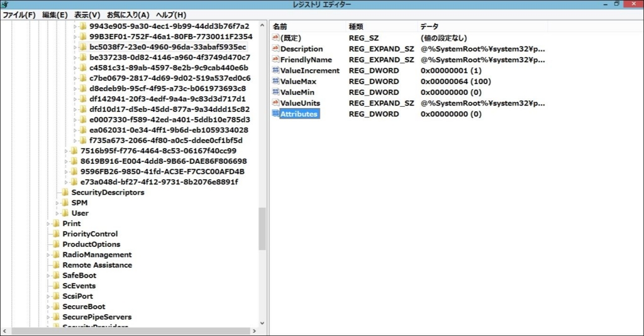
Task: Sort values by 種類 column header
Action: [x=381, y=26]
